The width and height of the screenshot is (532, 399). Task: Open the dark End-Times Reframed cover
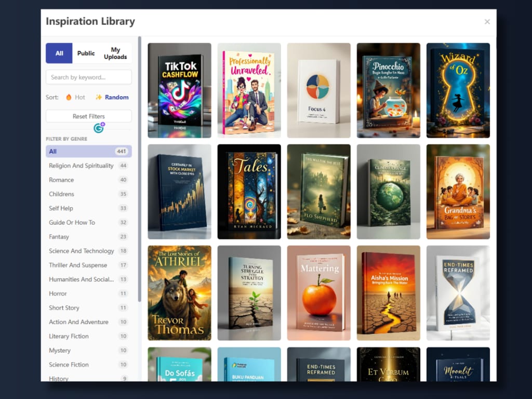tap(318, 364)
